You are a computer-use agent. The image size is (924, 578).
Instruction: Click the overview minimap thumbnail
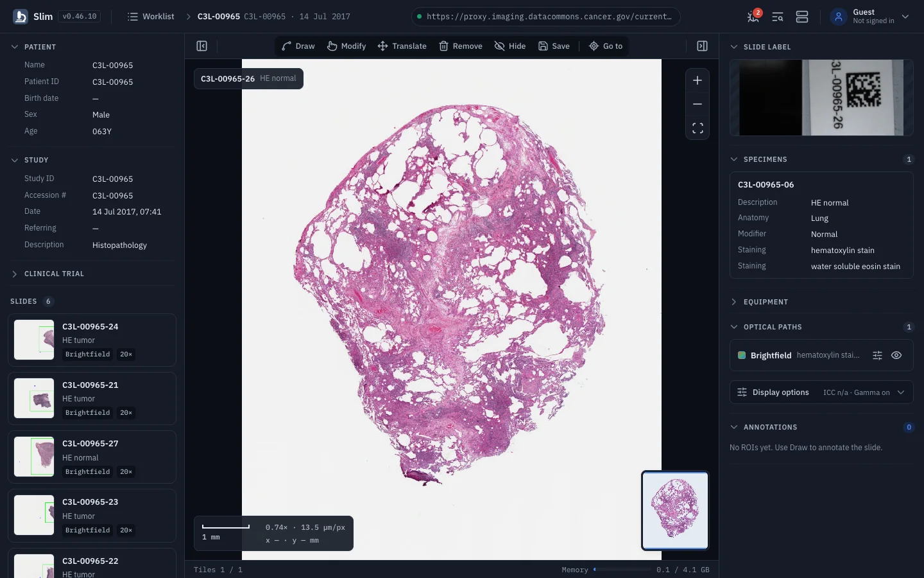tap(675, 511)
